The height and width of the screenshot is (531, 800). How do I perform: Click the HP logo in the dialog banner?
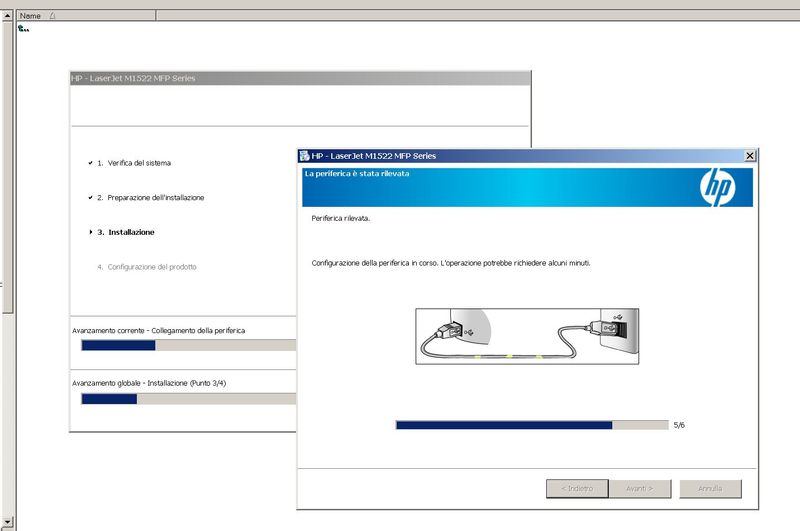(717, 187)
